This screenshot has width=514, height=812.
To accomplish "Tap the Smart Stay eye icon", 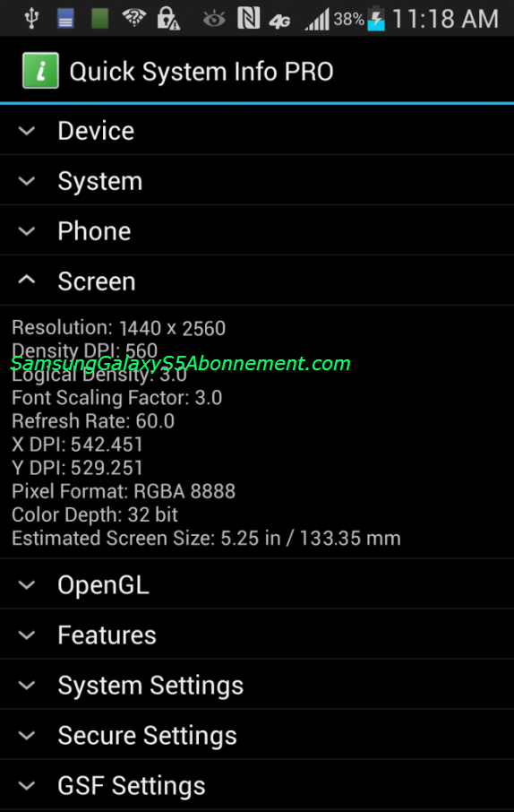I will [214, 20].
